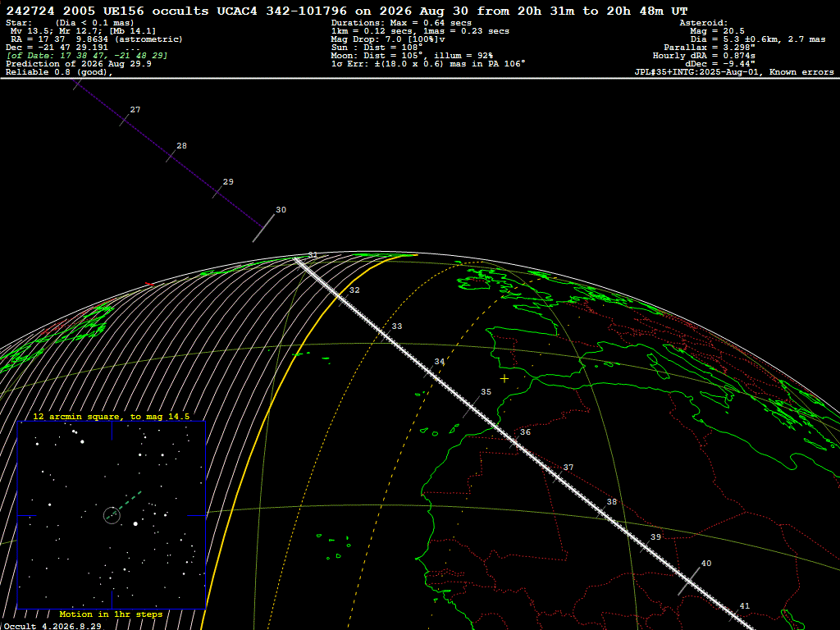Image resolution: width=840 pixels, height=630 pixels.
Task: Click the Occult 4.2026.8.29 version label
Action: (x=52, y=626)
